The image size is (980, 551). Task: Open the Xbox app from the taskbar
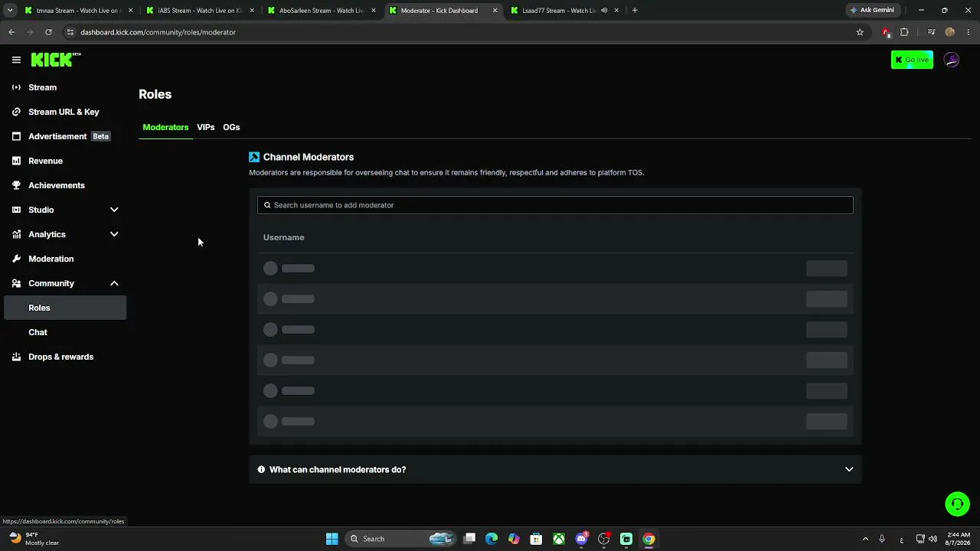560,539
